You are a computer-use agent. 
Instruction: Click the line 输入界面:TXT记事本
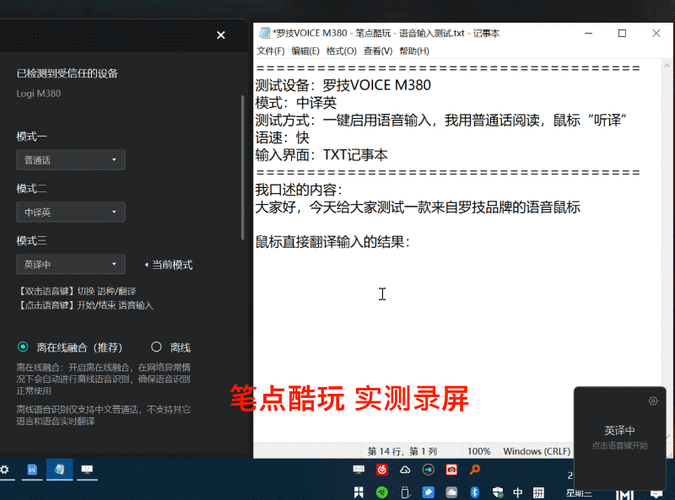point(322,155)
